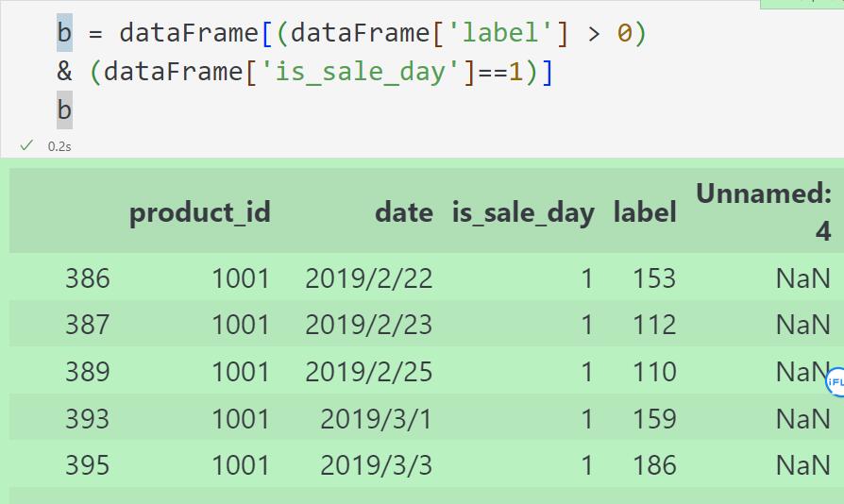The height and width of the screenshot is (504, 844).
Task: Select row index 395 in the output
Action: click(x=87, y=465)
